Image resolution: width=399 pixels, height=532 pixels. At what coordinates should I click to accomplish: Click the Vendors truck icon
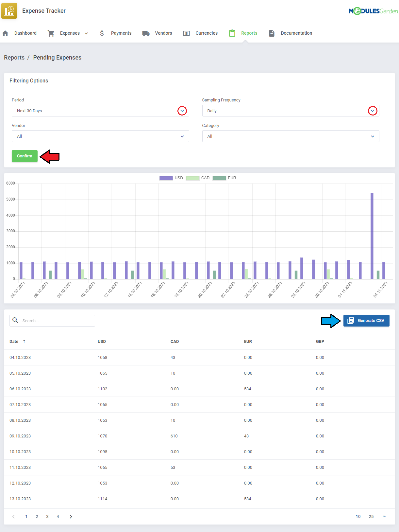tap(146, 33)
